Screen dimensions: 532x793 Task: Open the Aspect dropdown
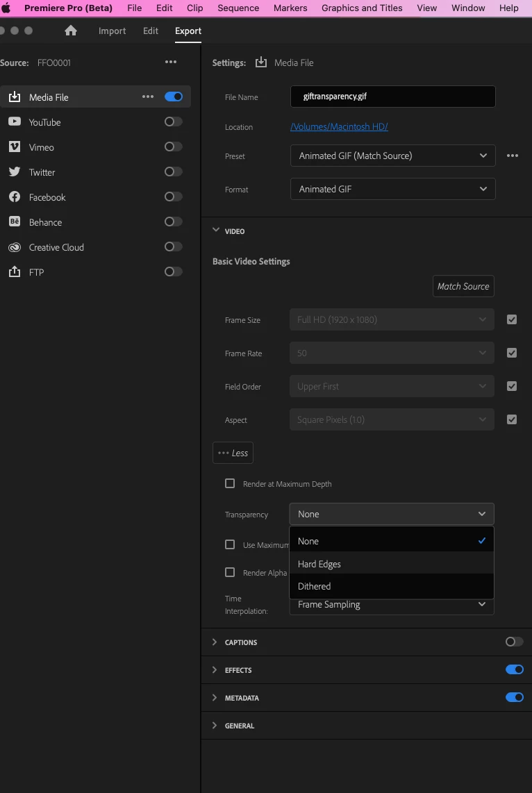[x=392, y=420]
